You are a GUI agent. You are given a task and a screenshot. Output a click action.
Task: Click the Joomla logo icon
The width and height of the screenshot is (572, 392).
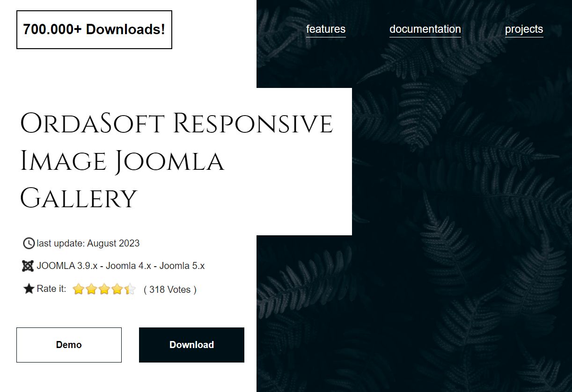pyautogui.click(x=28, y=266)
